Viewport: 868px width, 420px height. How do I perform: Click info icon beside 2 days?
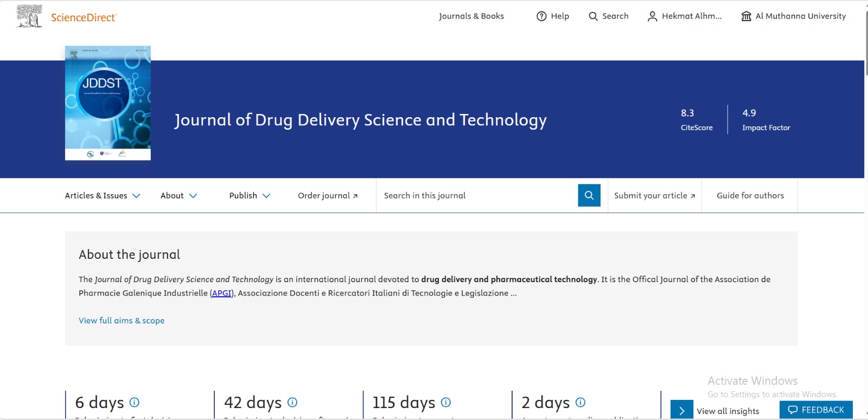[x=580, y=402]
